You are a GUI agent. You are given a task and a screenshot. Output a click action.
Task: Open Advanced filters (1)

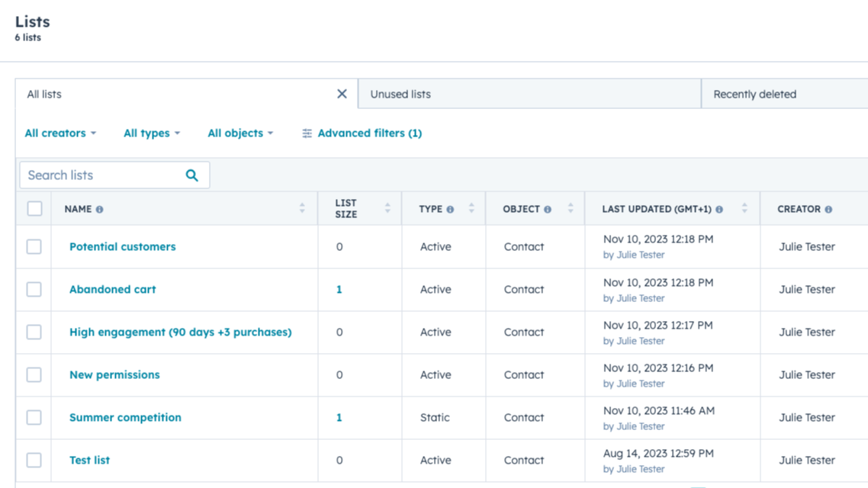tap(362, 133)
